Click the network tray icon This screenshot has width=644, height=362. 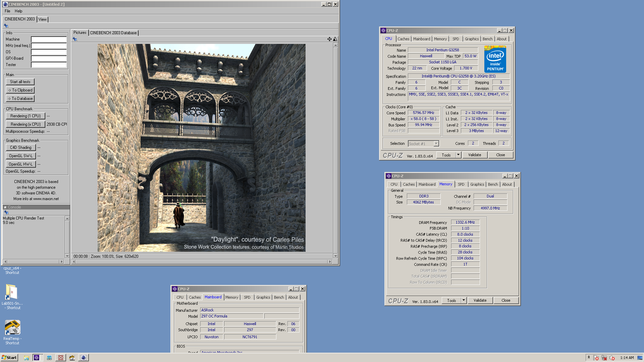604,358
